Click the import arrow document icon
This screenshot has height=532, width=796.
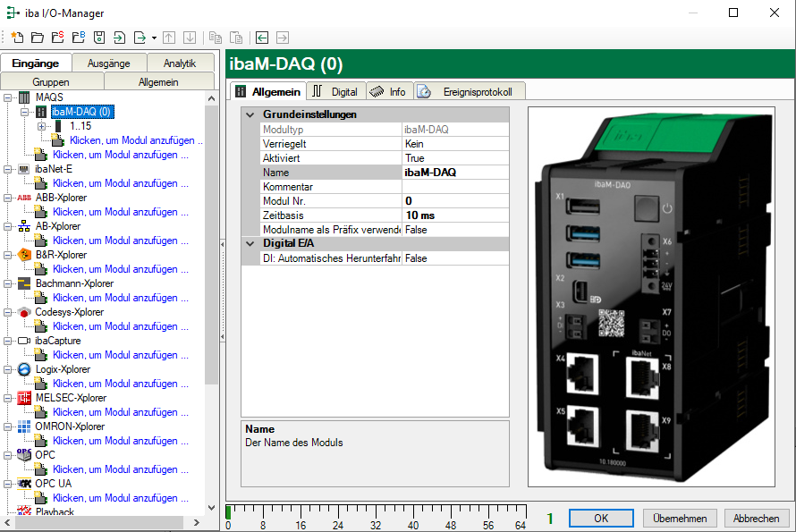(120, 38)
